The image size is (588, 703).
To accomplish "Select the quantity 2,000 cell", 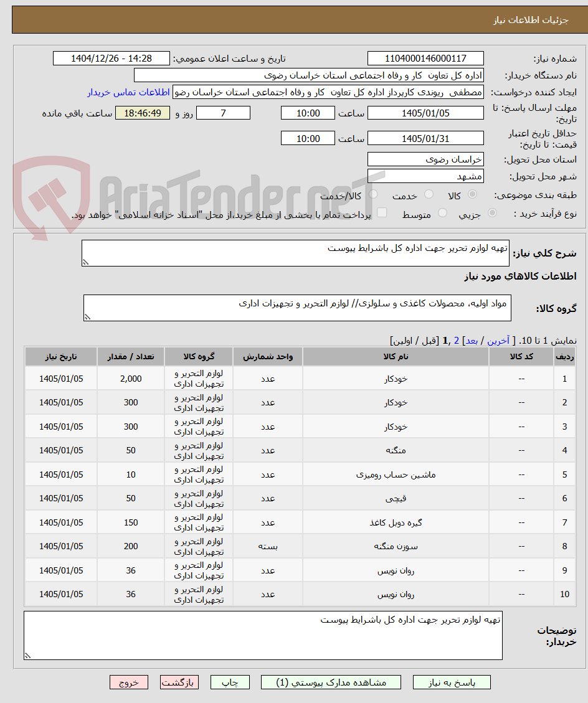I will tap(131, 379).
